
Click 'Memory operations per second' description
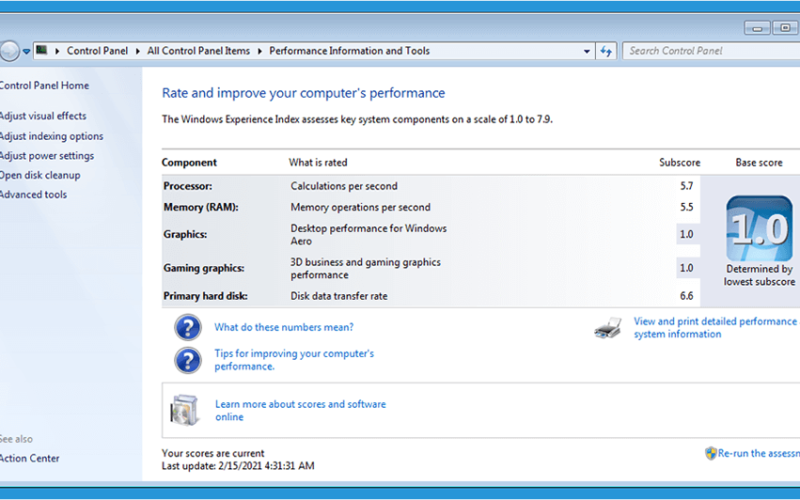[360, 207]
